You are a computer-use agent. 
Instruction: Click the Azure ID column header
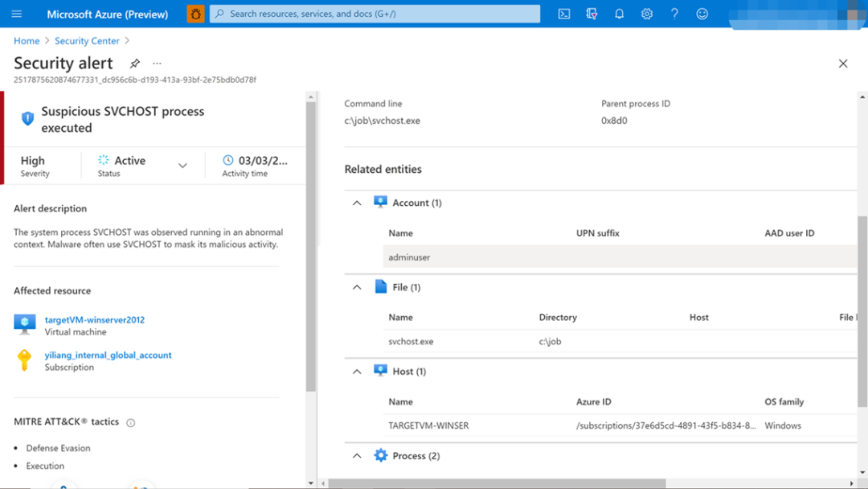(x=594, y=401)
